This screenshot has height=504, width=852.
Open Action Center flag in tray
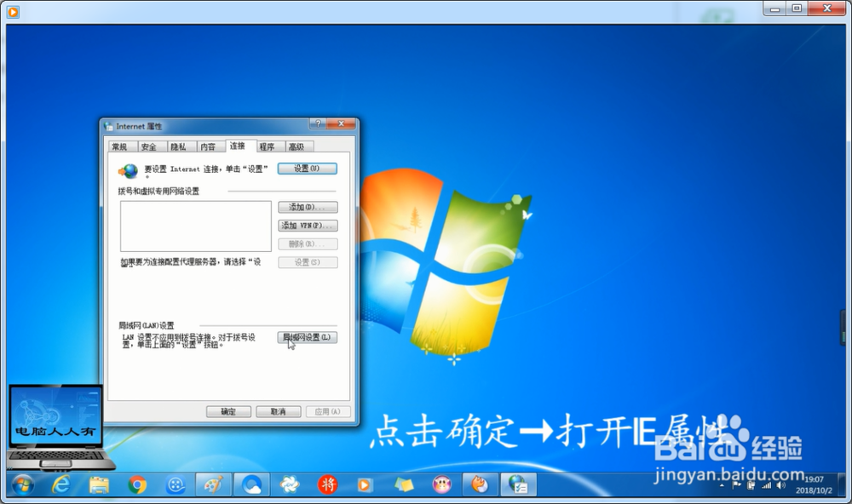(737, 485)
